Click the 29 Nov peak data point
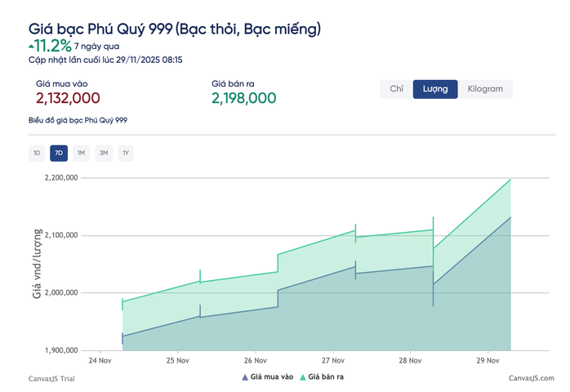570x392 pixels. click(x=510, y=180)
